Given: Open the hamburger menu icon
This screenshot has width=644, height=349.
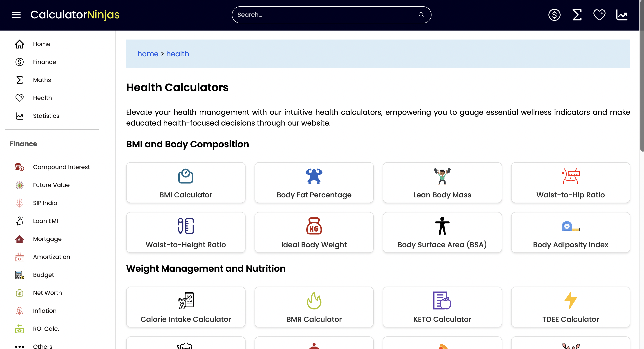Looking at the screenshot, I should 16,15.
